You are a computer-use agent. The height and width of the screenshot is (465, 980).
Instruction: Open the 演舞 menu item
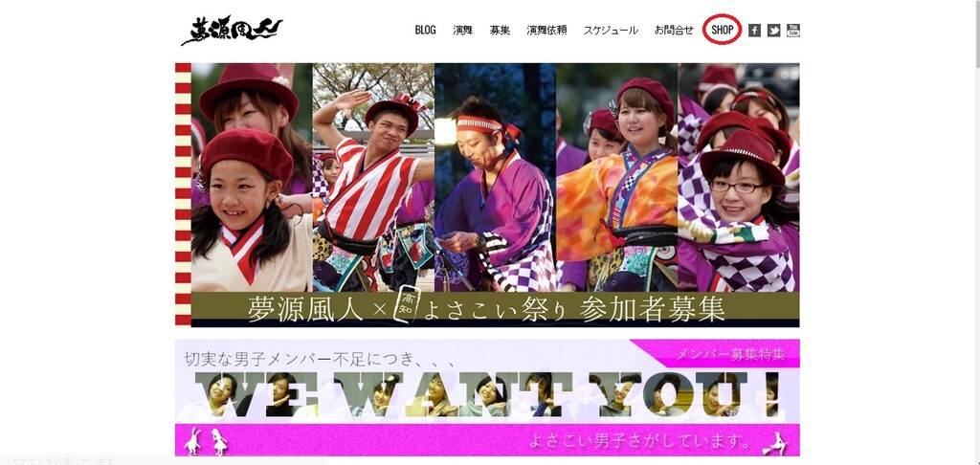pos(463,30)
